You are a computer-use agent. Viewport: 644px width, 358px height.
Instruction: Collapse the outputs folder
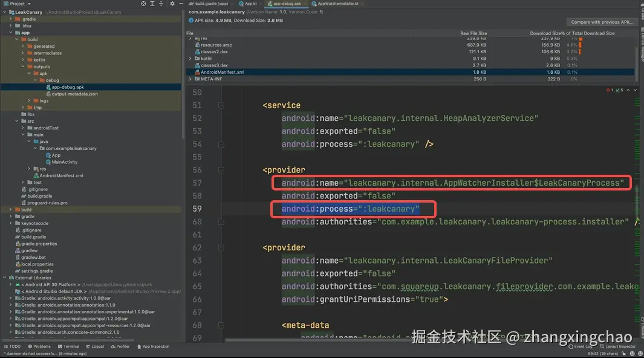tap(23, 67)
